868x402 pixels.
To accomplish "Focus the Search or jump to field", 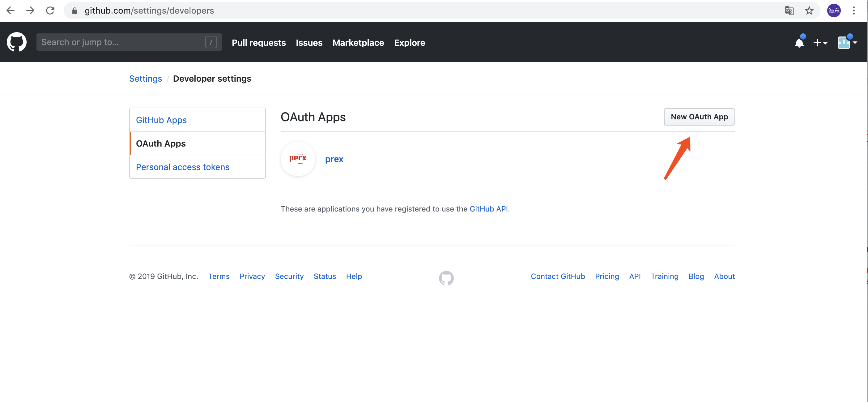I will [129, 42].
